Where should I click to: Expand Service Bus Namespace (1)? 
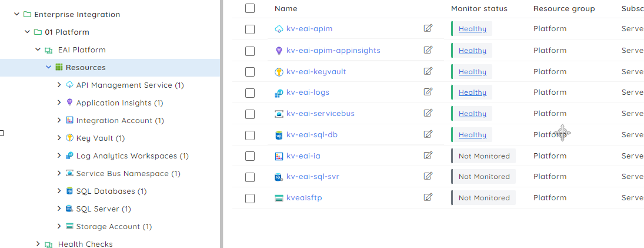pyautogui.click(x=59, y=173)
